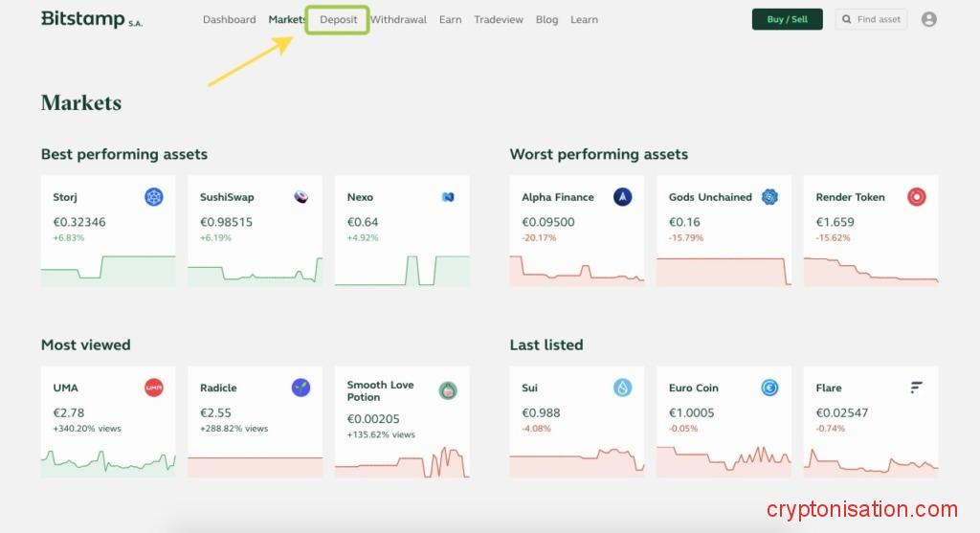Click the Flare logo icon

[917, 388]
